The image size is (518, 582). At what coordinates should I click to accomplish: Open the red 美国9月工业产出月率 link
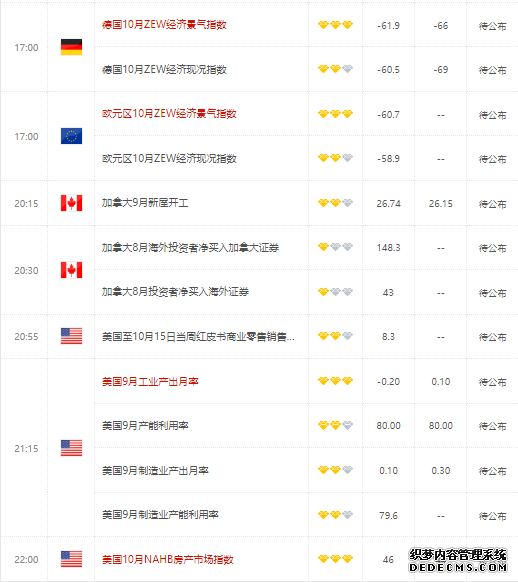[150, 381]
